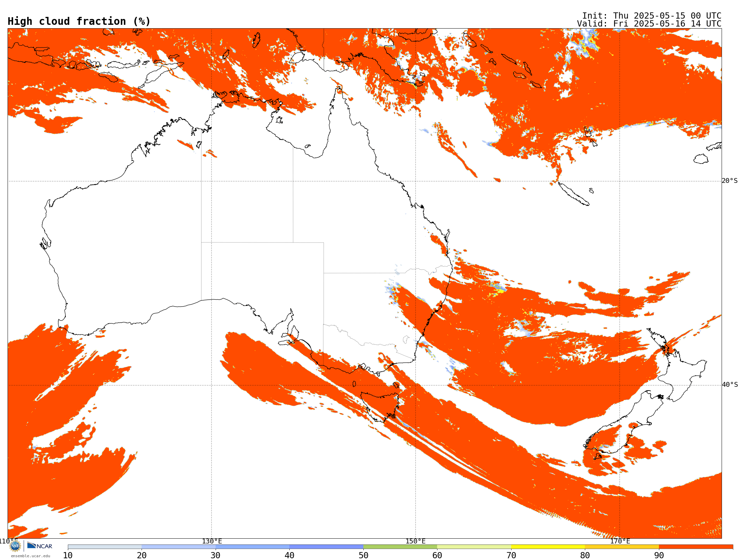
Task: Click the 30–40 blue colorbar segment
Action: (252, 547)
